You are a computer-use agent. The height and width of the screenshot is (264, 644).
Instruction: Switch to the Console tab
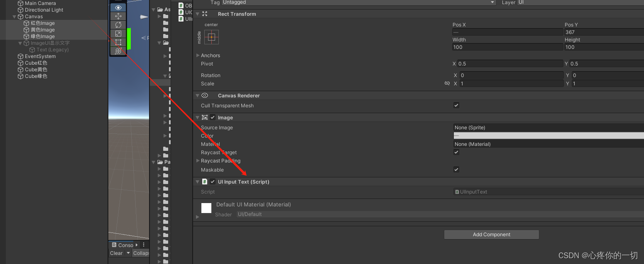[122, 245]
